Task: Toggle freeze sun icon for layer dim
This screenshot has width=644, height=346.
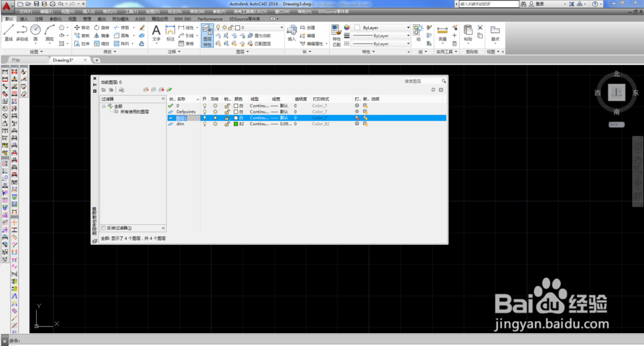Action: [215, 124]
